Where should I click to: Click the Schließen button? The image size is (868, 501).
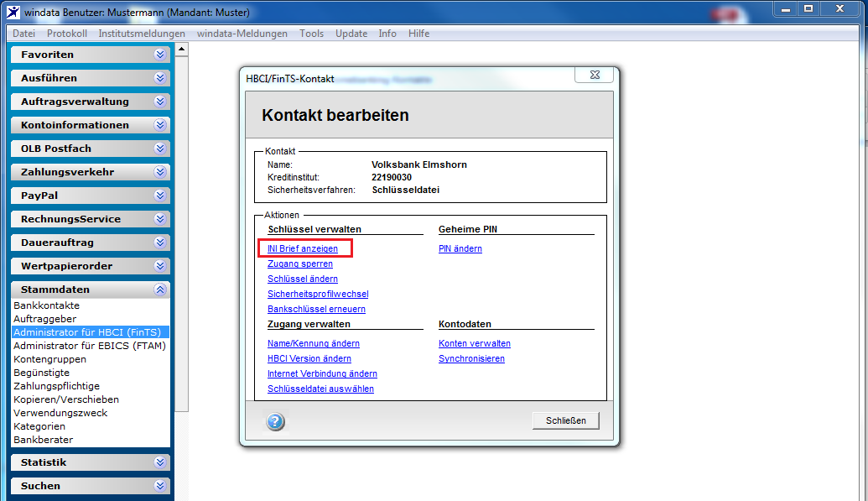(566, 420)
